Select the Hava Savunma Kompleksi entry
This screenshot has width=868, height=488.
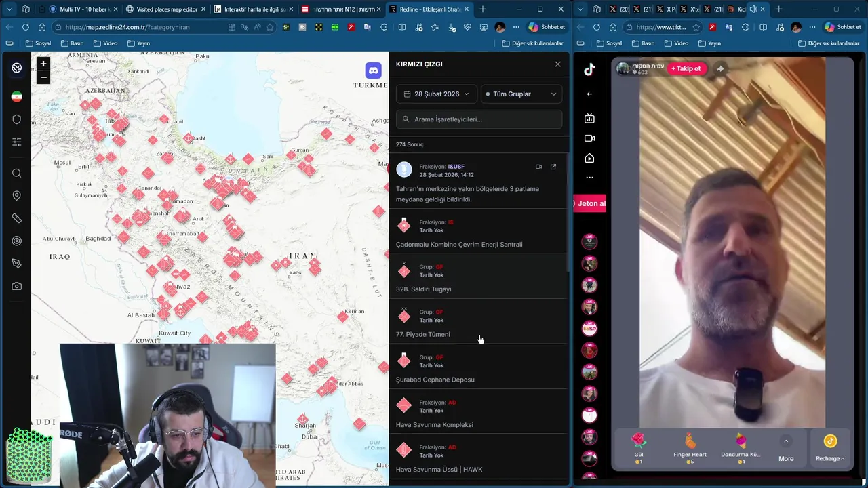(x=479, y=412)
